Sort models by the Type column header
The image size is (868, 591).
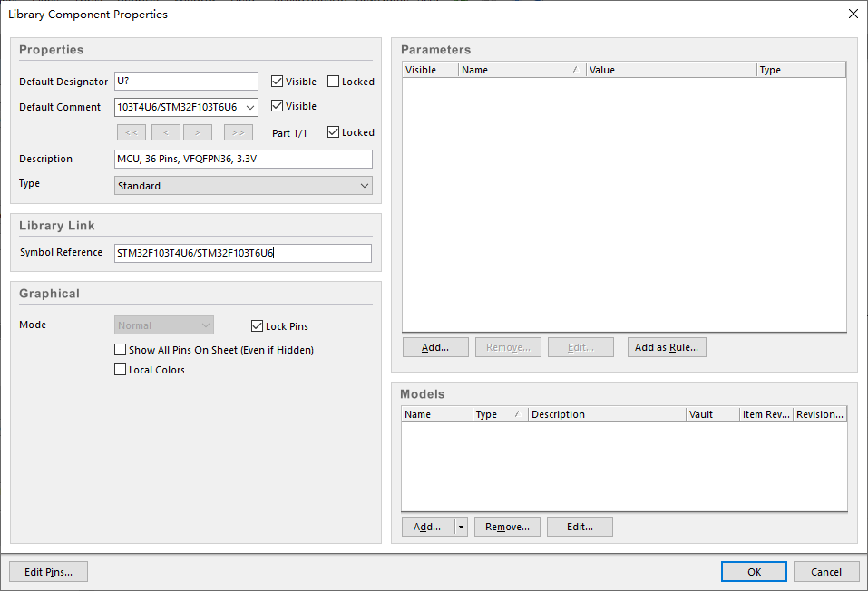499,414
